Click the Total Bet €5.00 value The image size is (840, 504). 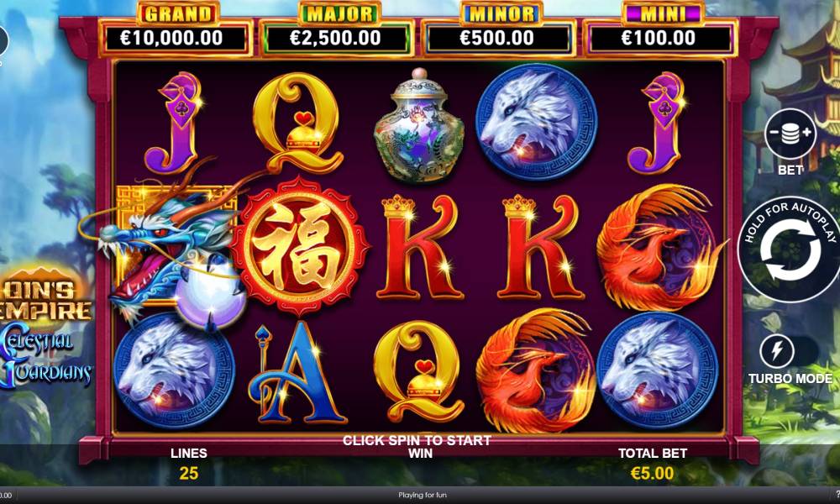(x=652, y=473)
